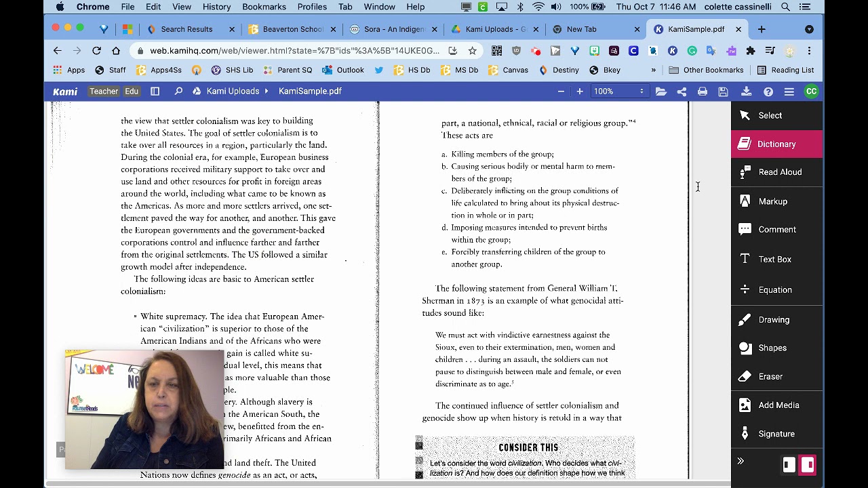Switch to the Kami Uploads Google Drive tab
Screen dimensions: 868x488
495,29
